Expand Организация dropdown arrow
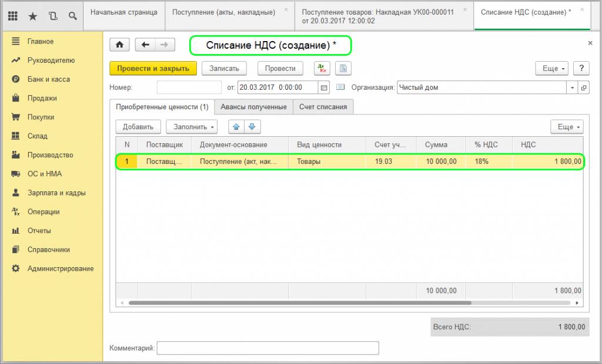 point(573,87)
